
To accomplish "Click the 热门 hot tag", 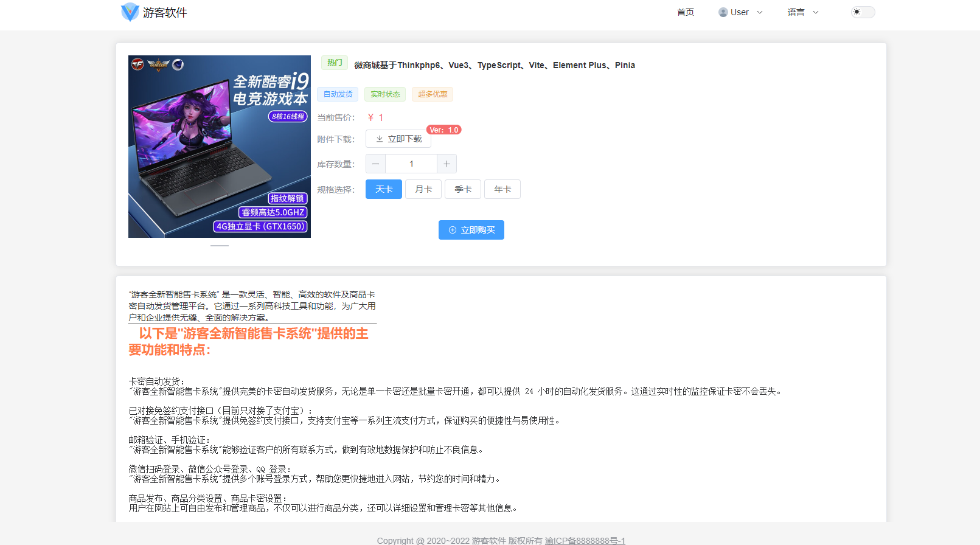I will [334, 63].
